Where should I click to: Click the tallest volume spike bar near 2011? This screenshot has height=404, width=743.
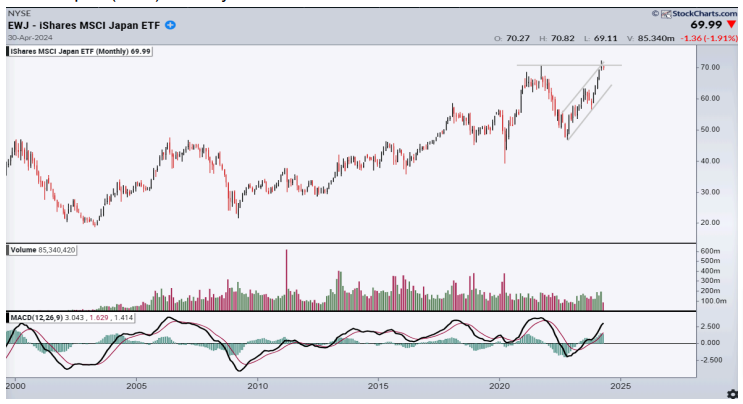point(287,279)
